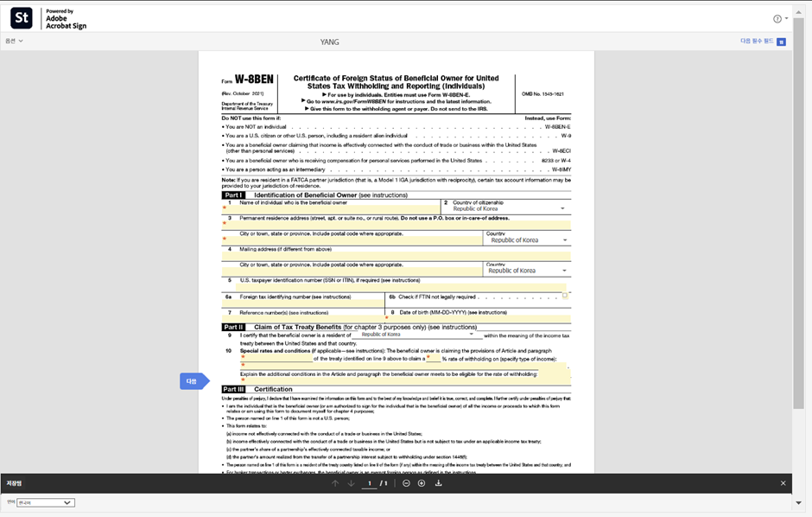
Task: Go to previous page up arrow
Action: 335,483
